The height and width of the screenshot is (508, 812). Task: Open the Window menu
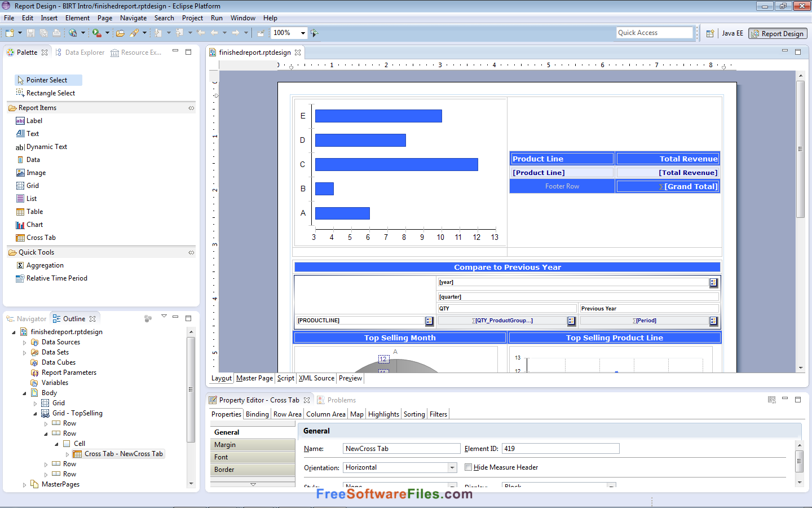point(242,18)
